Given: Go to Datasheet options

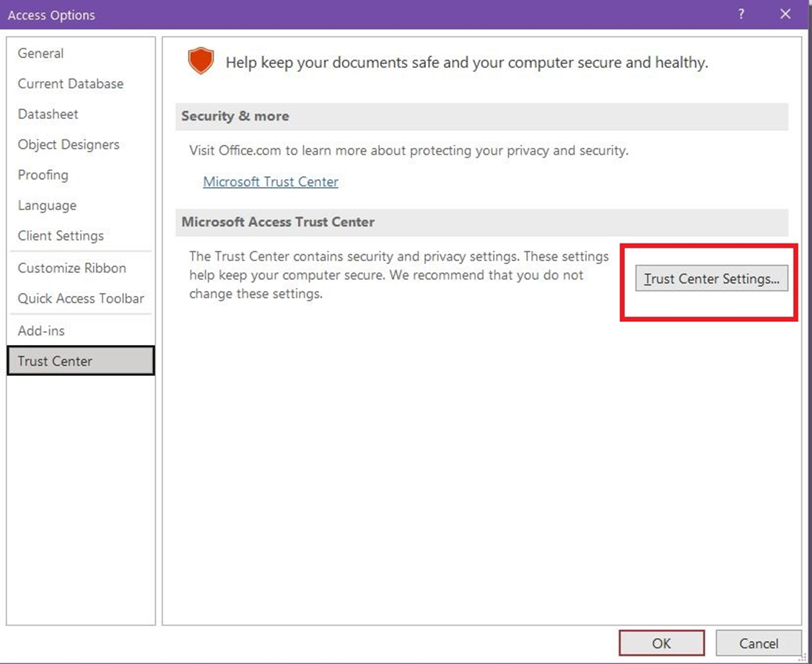Looking at the screenshot, I should coord(81,114).
